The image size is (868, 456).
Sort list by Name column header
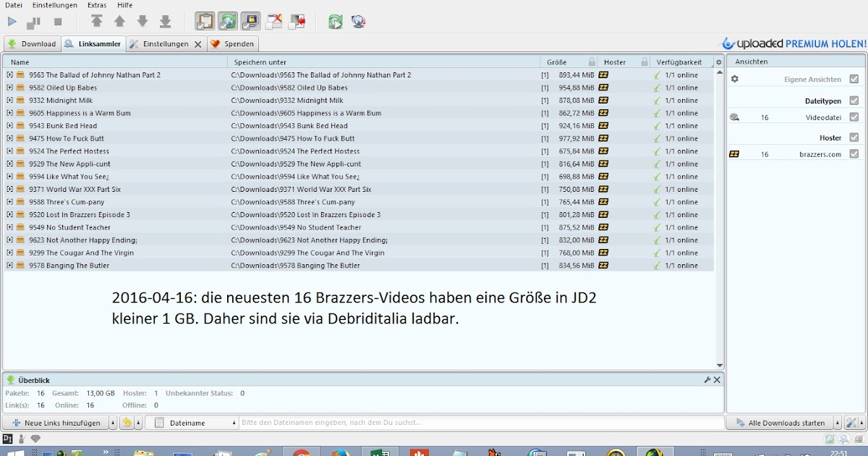pos(116,62)
